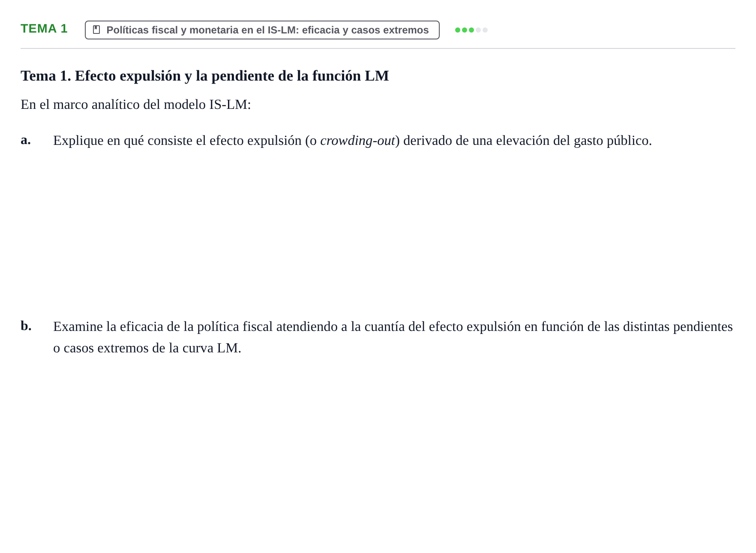756x553 pixels.
Task: Click the book icon in the topic tag
Action: coord(96,30)
